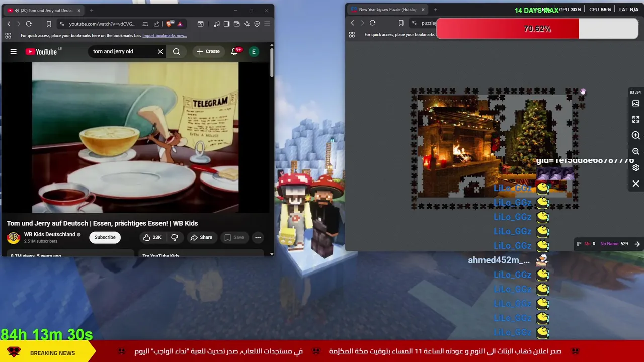Image resolution: width=644 pixels, height=362 pixels.
Task: Open Brave Rewards triangle icon
Action: point(180,24)
